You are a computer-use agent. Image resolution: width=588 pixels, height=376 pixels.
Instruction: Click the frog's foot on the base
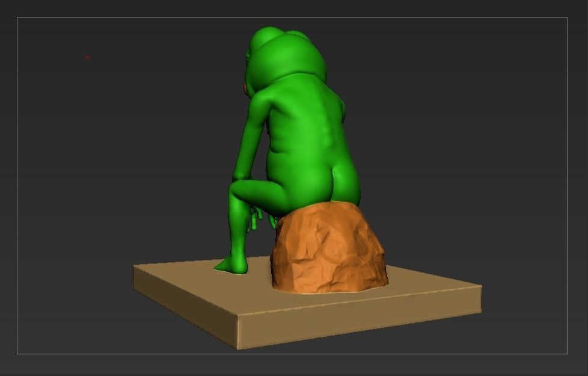(x=231, y=265)
